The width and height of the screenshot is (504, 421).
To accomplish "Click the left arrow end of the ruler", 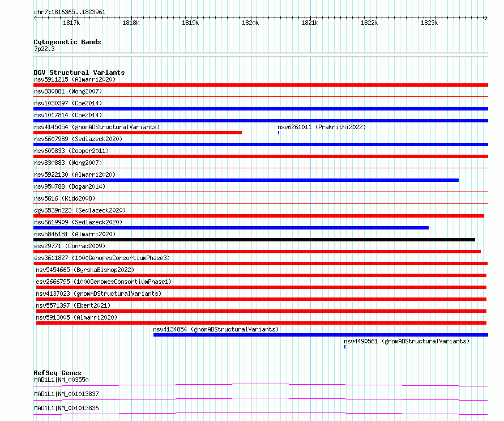I will point(35,18).
